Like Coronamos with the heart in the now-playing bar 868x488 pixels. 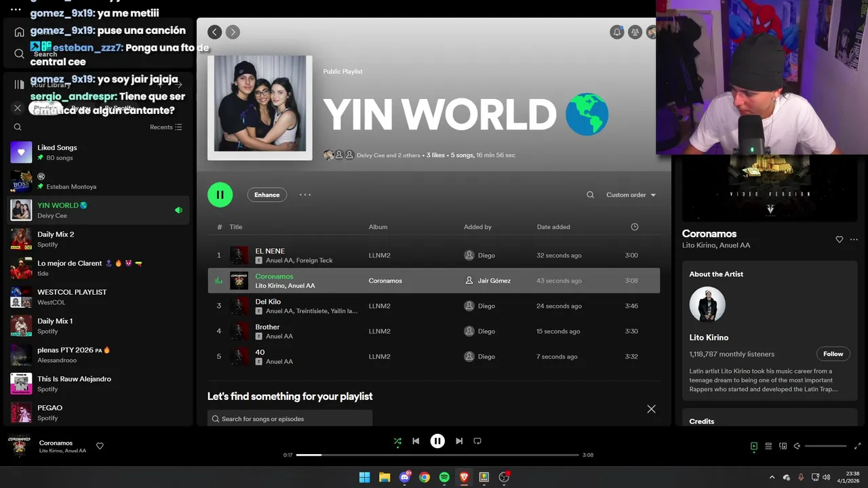100,446
